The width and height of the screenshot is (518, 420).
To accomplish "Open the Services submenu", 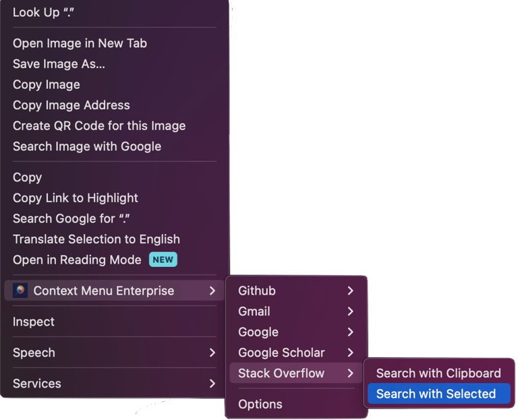I will 114,384.
